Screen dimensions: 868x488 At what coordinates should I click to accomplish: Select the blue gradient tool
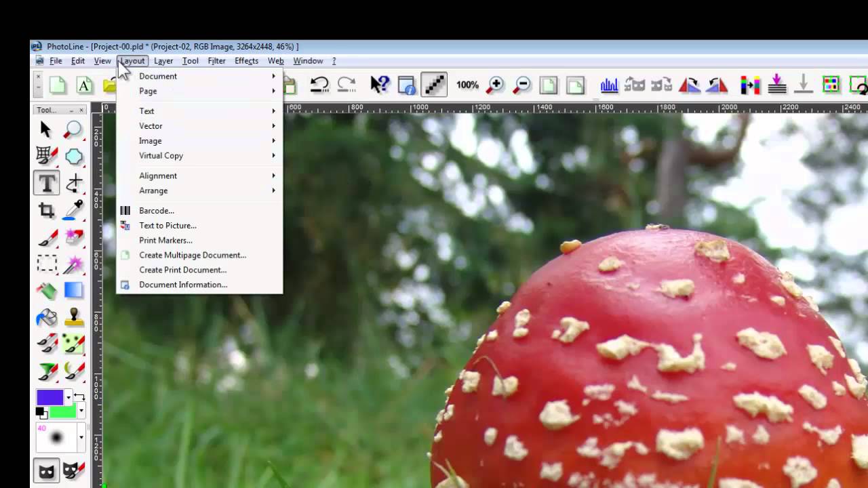(73, 291)
